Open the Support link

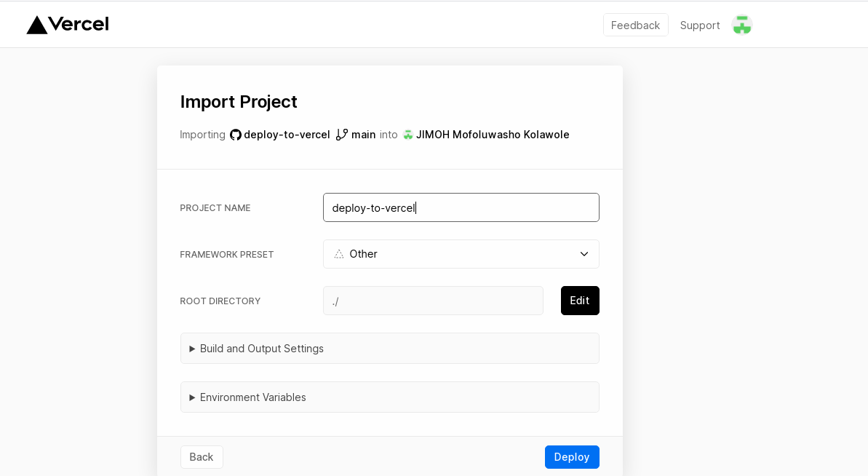[x=700, y=25]
